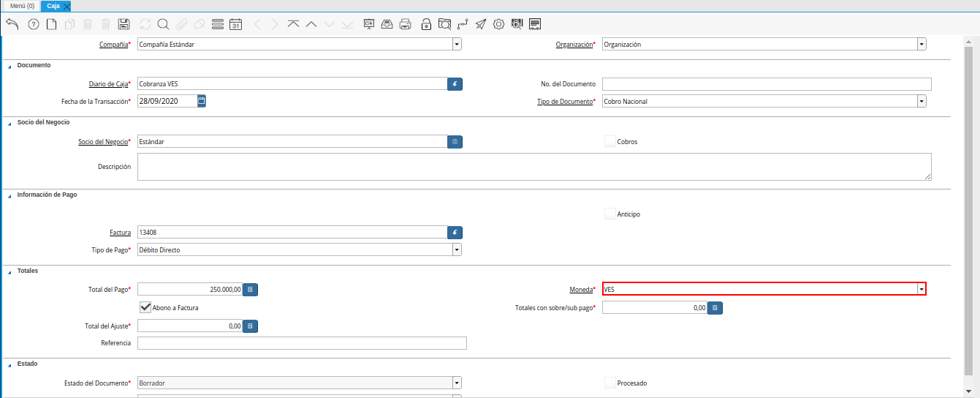Switch to the Menú (0) tab
Image resolution: width=980 pixels, height=398 pixels.
pyautogui.click(x=22, y=6)
